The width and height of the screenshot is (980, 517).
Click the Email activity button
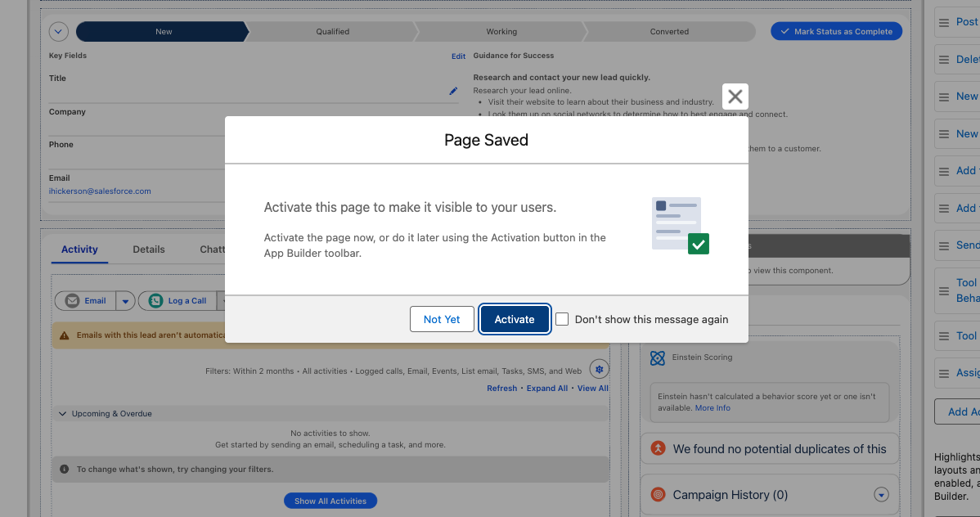(86, 301)
